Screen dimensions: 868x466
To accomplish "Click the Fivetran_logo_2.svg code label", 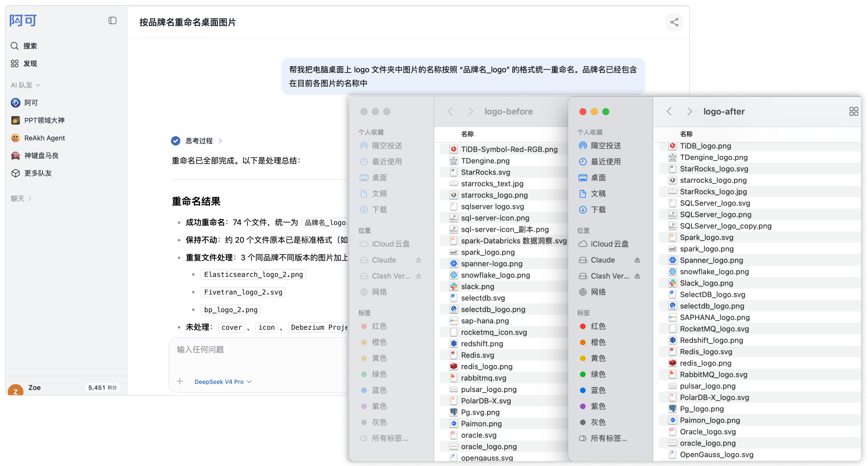I will tap(243, 292).
